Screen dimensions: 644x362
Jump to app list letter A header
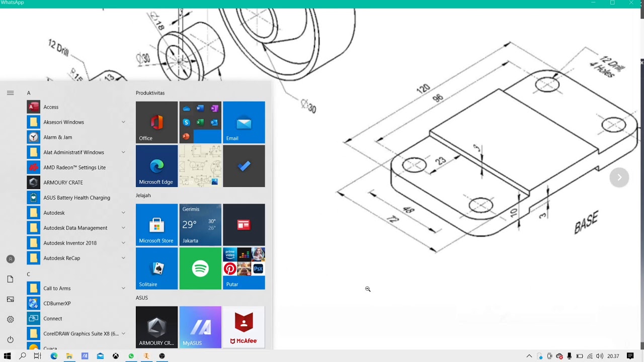pyautogui.click(x=29, y=93)
